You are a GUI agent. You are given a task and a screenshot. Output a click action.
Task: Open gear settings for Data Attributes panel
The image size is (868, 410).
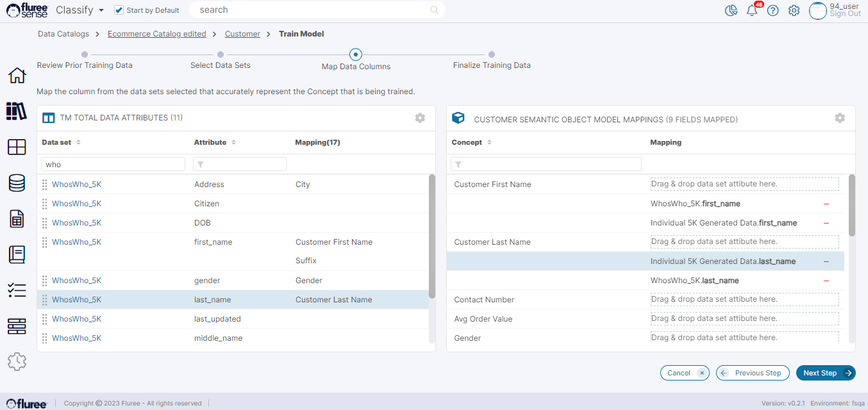(x=420, y=118)
